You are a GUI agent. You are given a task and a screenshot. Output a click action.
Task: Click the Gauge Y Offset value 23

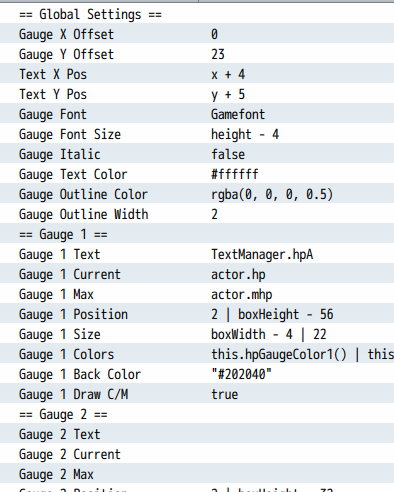(218, 54)
